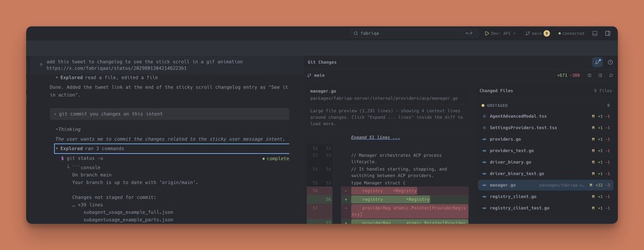644x250 pixels.
Task: Click the up-arrow beside the sticky user message
Action: coord(41,65)
